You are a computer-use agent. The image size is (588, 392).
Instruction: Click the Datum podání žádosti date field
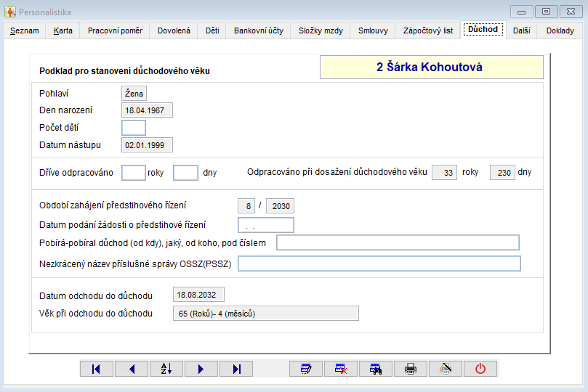click(x=266, y=225)
